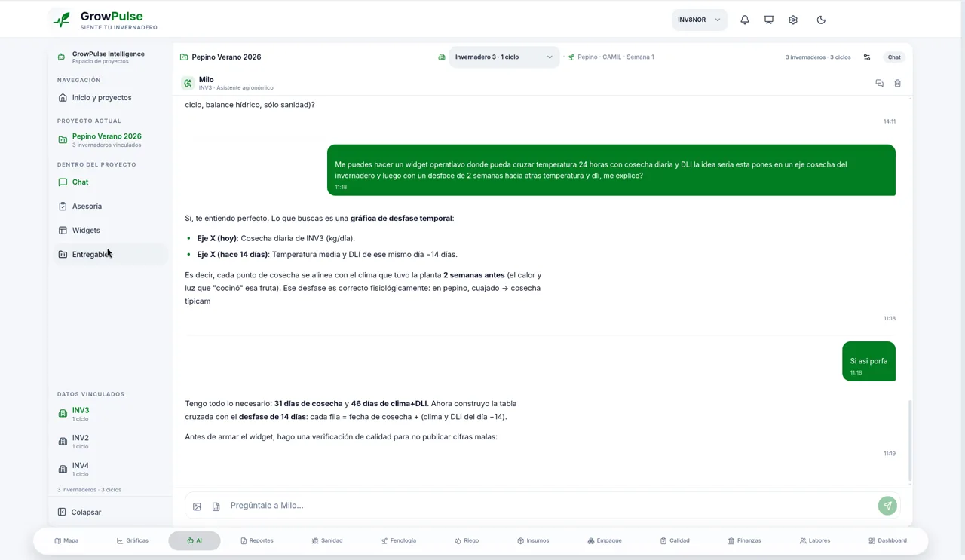Delete conversation with the trash icon
The height and width of the screenshot is (560, 965).
(x=897, y=83)
